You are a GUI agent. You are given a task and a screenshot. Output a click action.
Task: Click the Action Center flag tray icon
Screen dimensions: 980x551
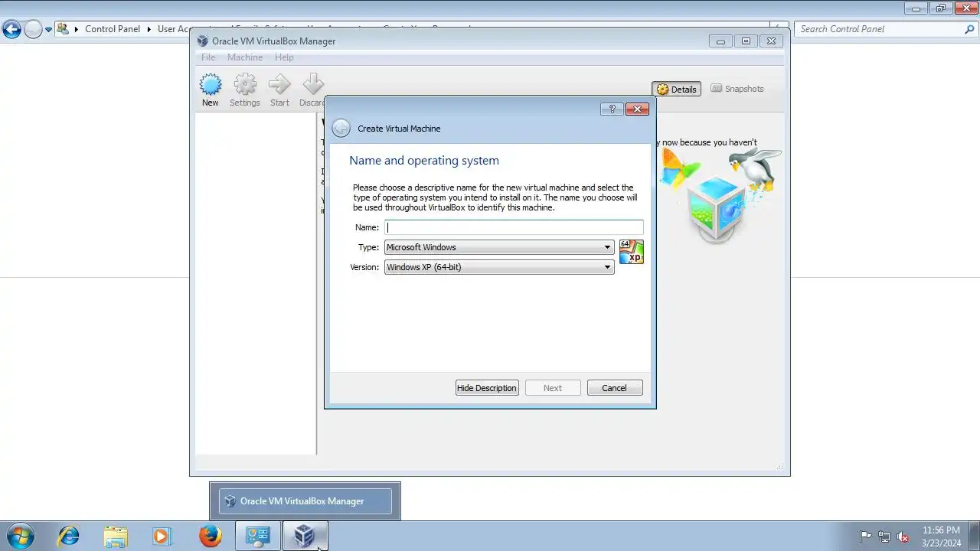pyautogui.click(x=865, y=536)
